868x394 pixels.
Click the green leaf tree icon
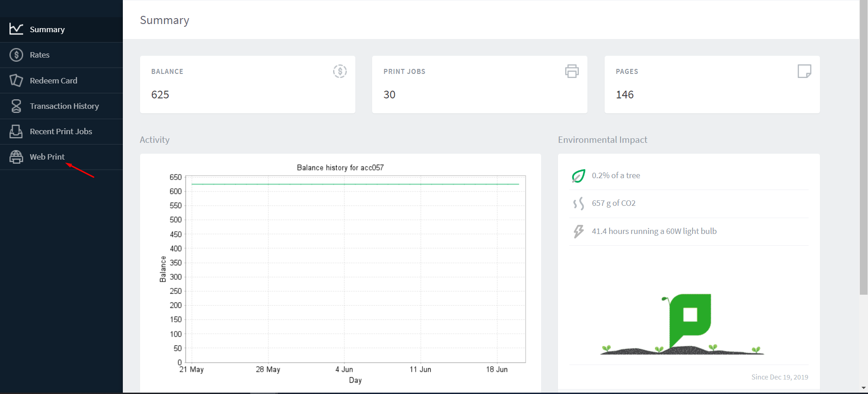pos(578,176)
